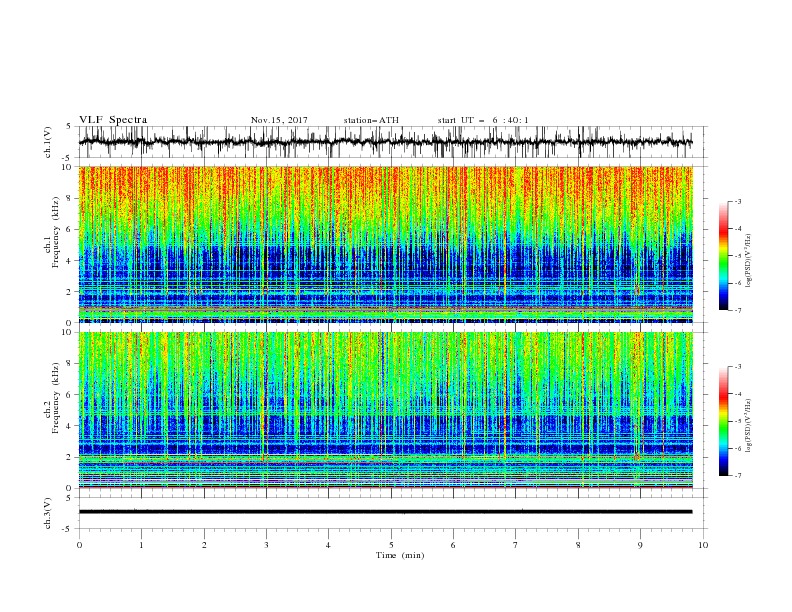Click the ch.2 PSD color bar
The height and width of the screenshot is (612, 792).
[723, 421]
